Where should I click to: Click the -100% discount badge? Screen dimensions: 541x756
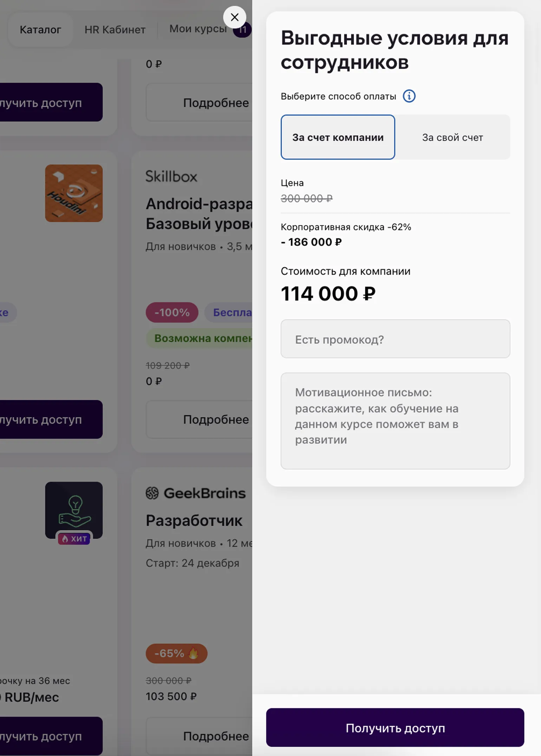[172, 312]
